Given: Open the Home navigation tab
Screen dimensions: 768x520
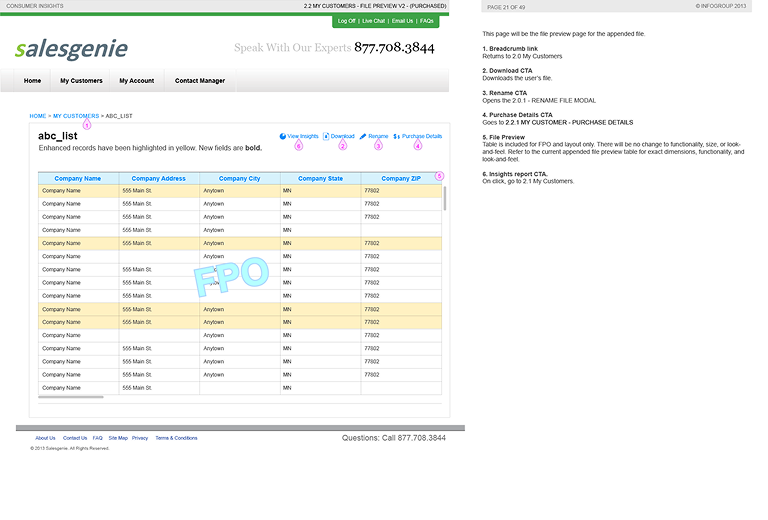Looking at the screenshot, I should point(32,81).
